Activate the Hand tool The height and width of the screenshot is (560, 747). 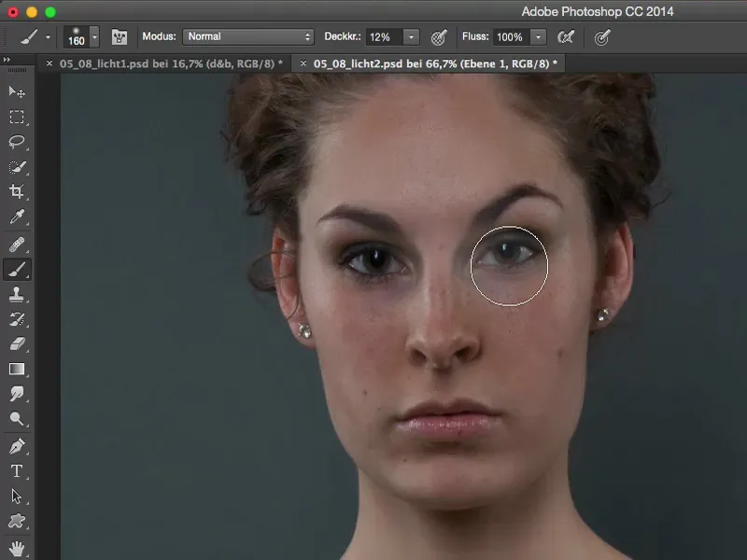click(x=17, y=549)
